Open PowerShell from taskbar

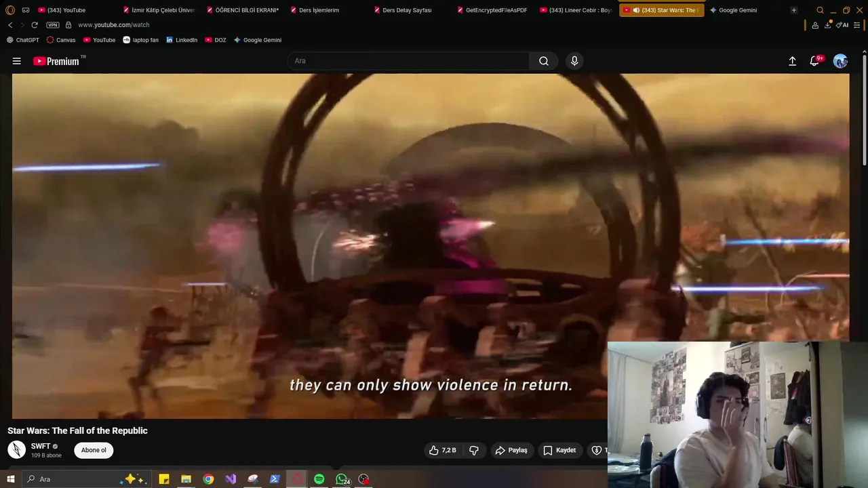[275, 479]
